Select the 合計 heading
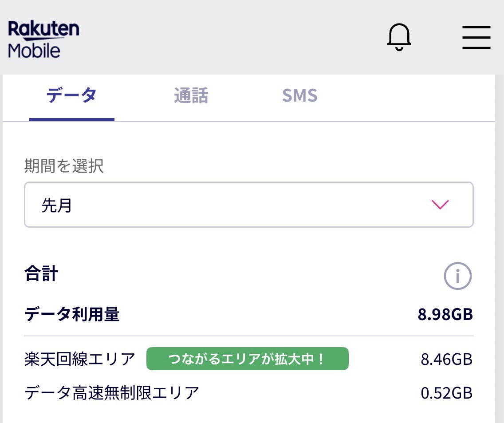The height and width of the screenshot is (423, 504). 41,274
